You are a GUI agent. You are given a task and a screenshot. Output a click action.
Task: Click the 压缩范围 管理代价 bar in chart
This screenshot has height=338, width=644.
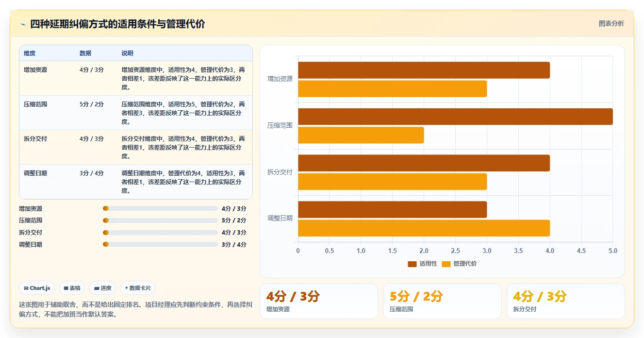point(361,135)
